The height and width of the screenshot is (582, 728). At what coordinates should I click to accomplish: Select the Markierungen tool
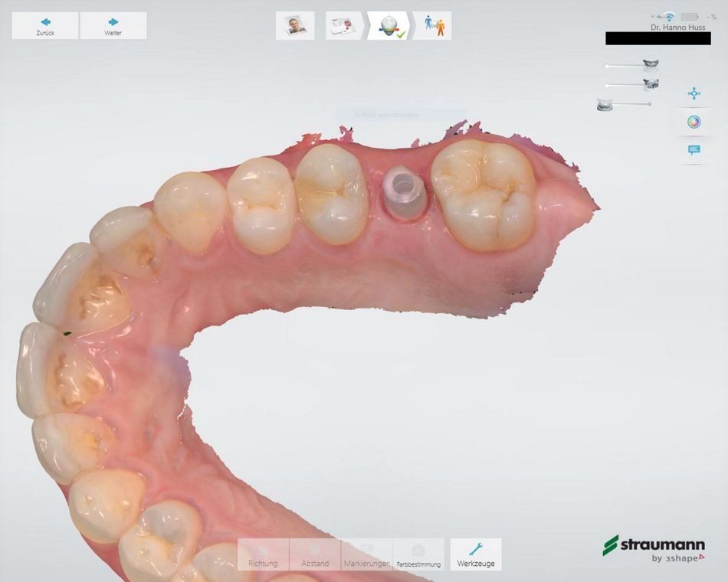tap(367, 554)
